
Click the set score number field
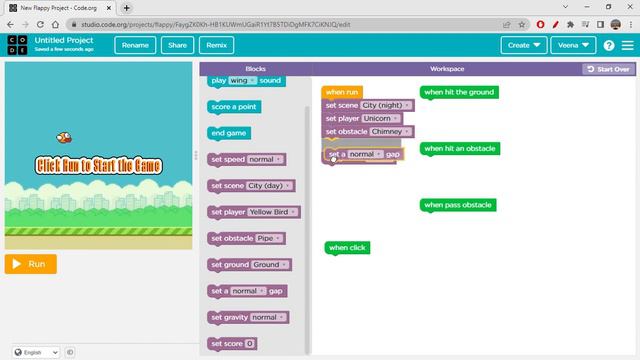tap(250, 344)
